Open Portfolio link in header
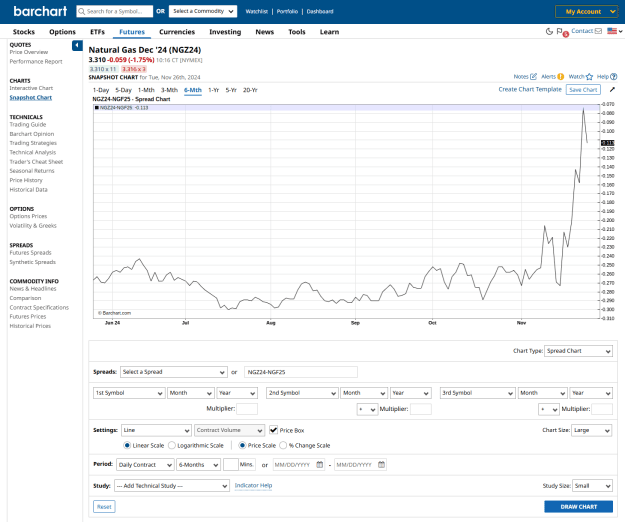Viewport: 625px width, 522px height. (x=287, y=12)
